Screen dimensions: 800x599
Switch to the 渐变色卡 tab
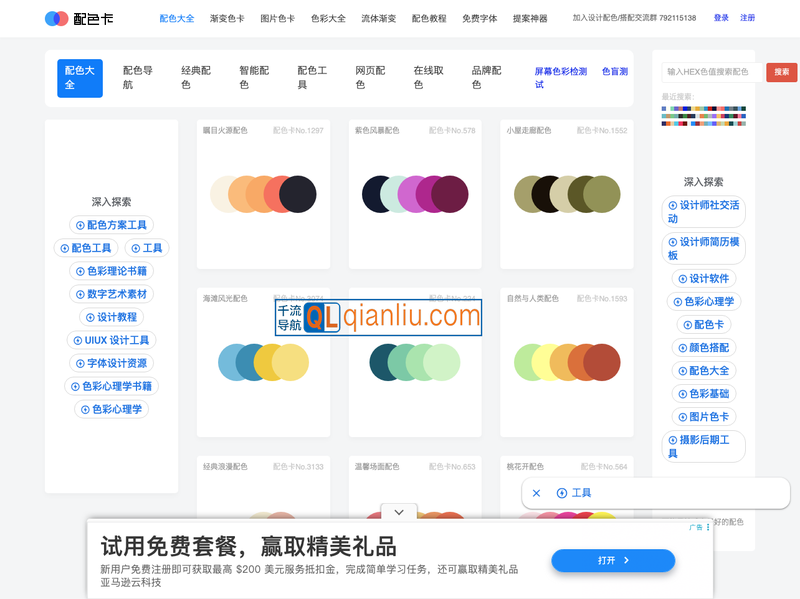[x=228, y=17]
